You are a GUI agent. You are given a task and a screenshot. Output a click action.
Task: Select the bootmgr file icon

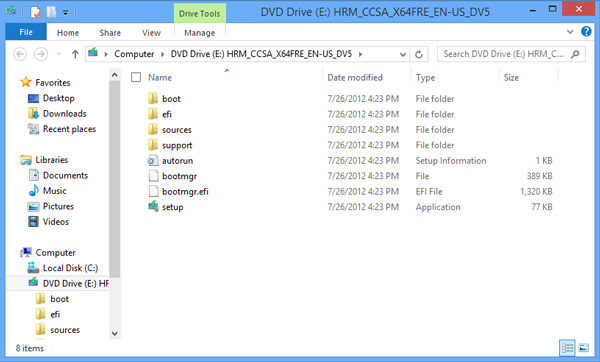153,176
